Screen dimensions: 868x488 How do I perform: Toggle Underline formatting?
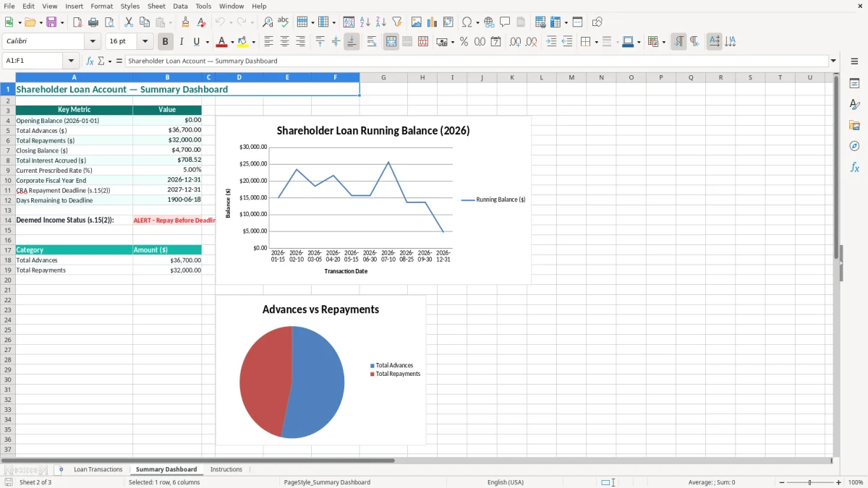pyautogui.click(x=196, y=42)
